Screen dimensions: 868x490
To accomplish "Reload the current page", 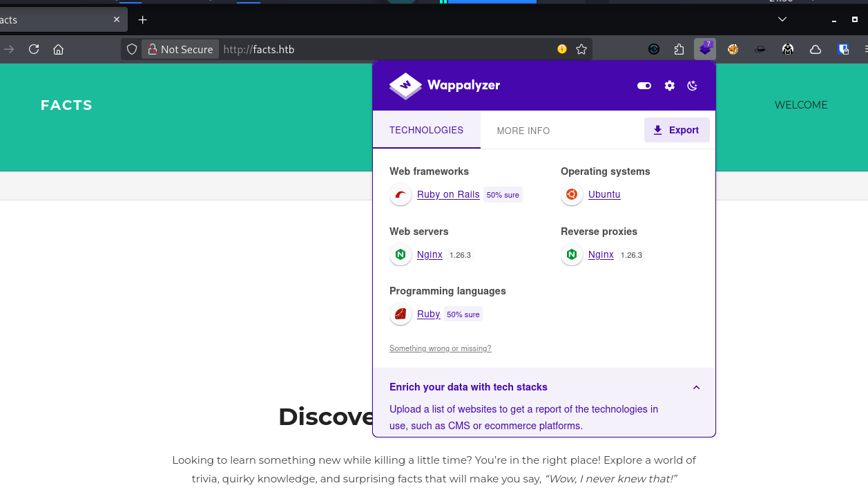I will tap(34, 49).
